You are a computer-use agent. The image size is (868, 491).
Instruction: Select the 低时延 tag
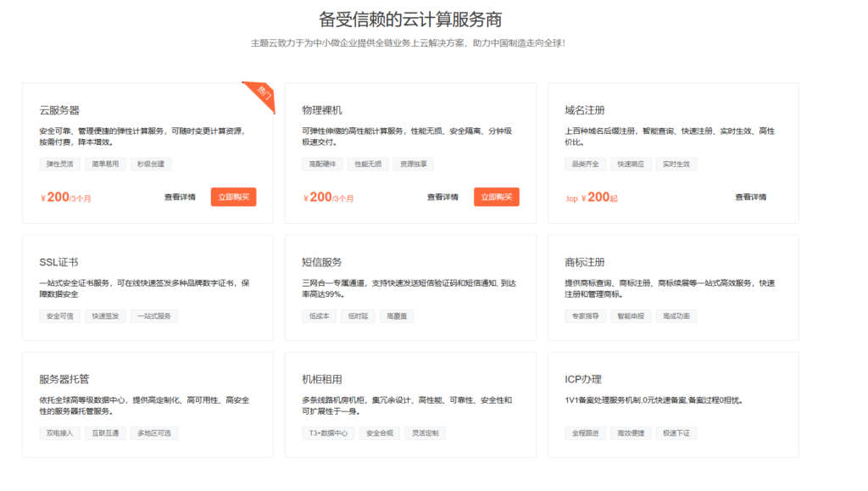[x=357, y=315]
